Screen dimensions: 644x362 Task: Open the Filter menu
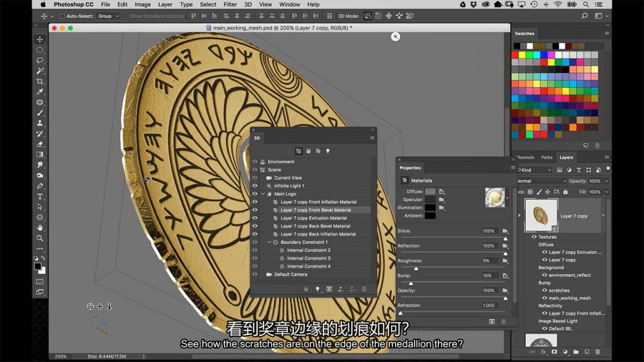pyautogui.click(x=230, y=4)
